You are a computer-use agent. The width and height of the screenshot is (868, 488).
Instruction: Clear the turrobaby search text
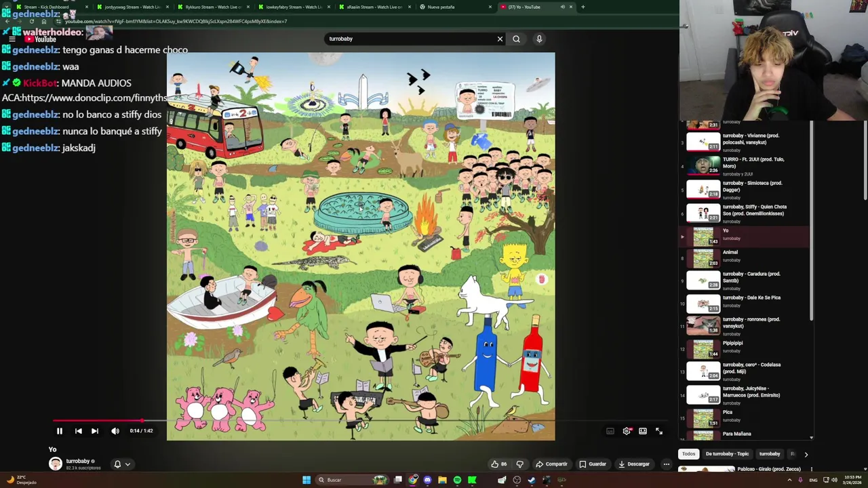coord(500,39)
